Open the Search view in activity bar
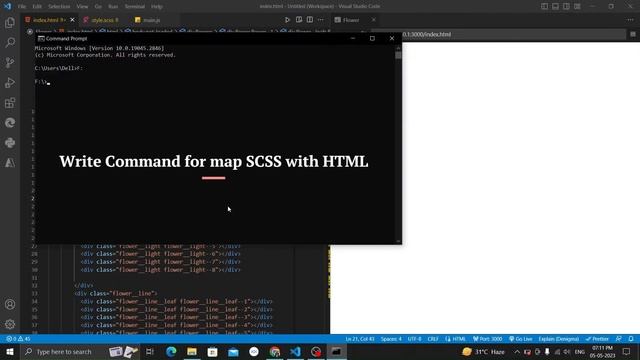The image size is (640, 360). coord(10,42)
